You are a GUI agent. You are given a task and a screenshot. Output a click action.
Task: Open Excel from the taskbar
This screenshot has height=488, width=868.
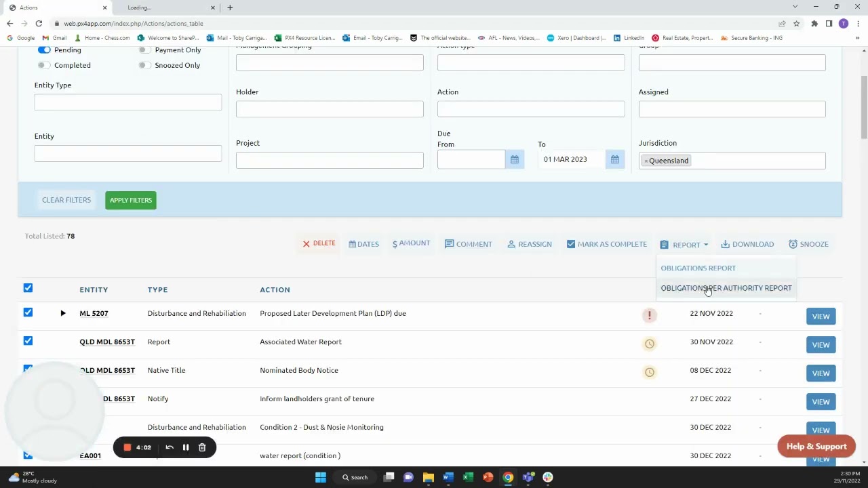(x=468, y=477)
